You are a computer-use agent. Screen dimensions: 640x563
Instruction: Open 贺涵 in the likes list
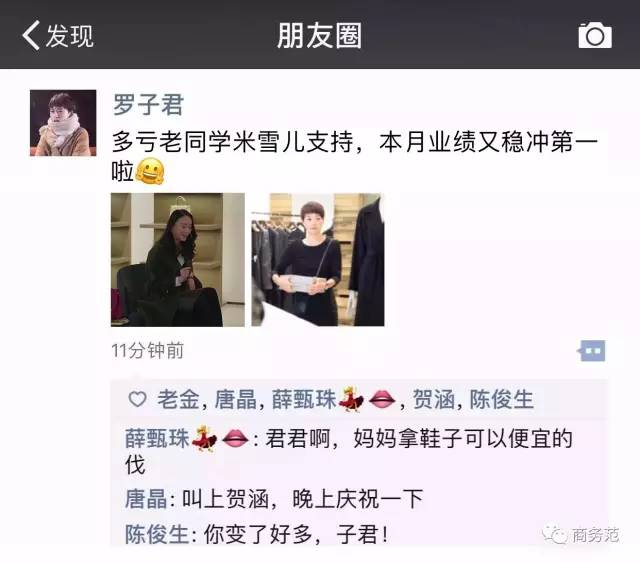click(434, 399)
